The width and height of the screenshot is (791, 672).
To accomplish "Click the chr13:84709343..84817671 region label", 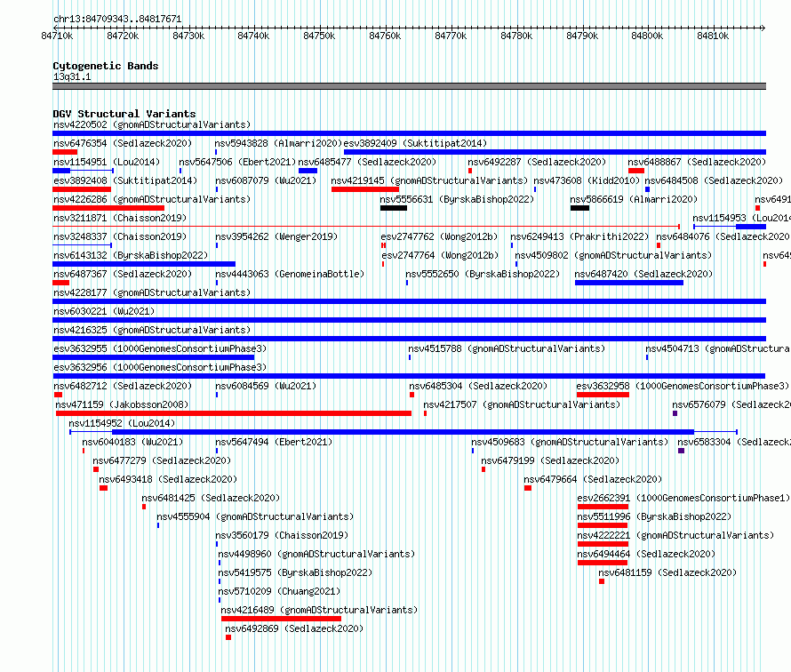I will pyautogui.click(x=117, y=19).
